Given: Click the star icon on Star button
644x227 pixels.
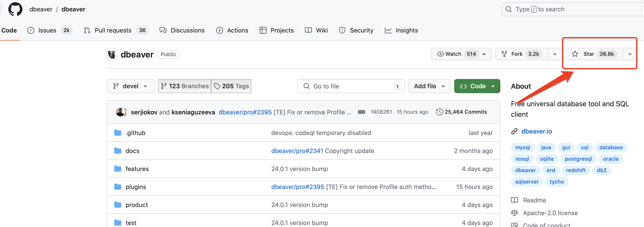Looking at the screenshot, I should click(x=575, y=54).
